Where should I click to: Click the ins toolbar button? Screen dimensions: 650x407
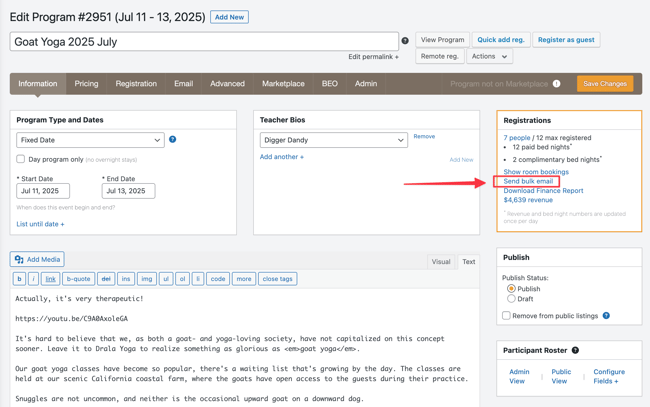(126, 279)
